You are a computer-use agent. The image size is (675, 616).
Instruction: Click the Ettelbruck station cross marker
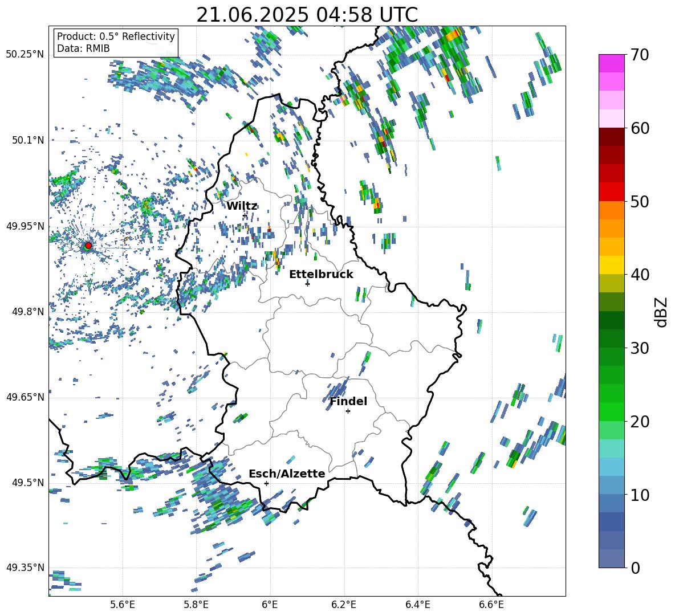(x=307, y=283)
